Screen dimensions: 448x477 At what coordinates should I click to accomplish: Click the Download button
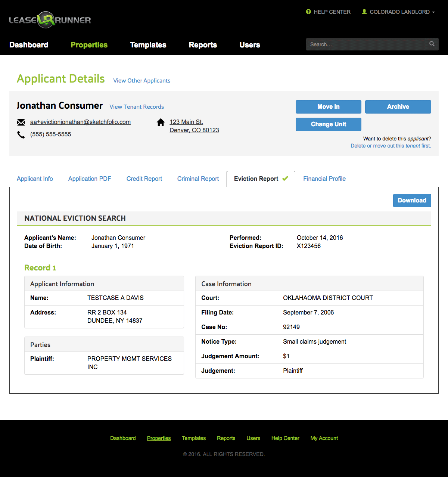pyautogui.click(x=412, y=201)
